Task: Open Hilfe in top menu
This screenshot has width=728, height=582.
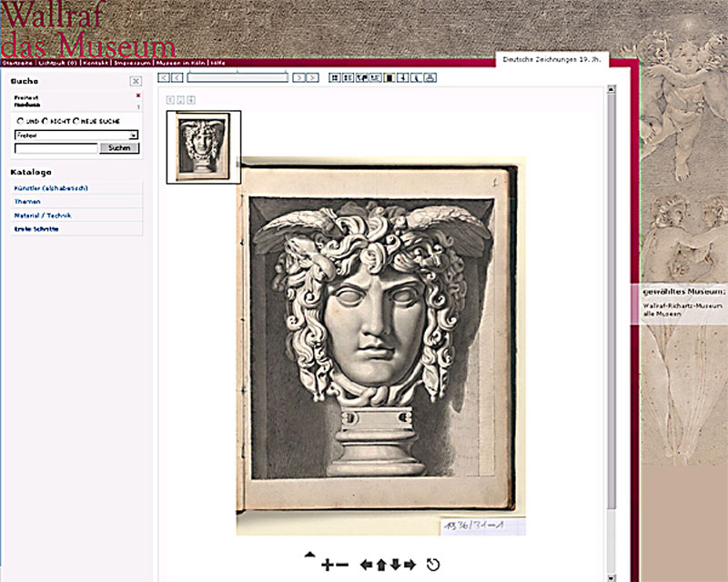Action: point(218,63)
